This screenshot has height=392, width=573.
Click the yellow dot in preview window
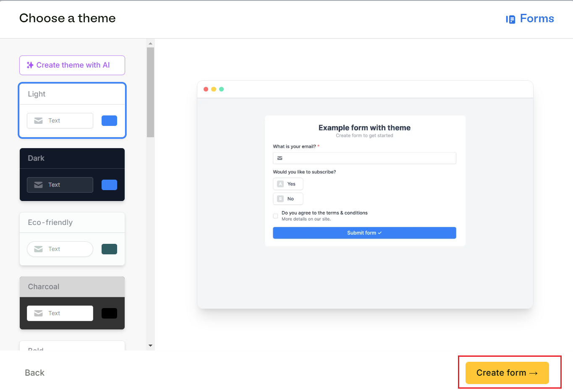[214, 89]
